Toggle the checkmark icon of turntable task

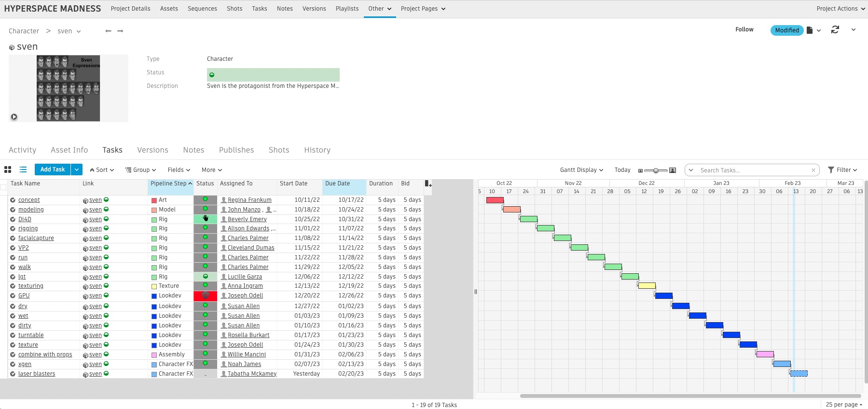pos(13,335)
